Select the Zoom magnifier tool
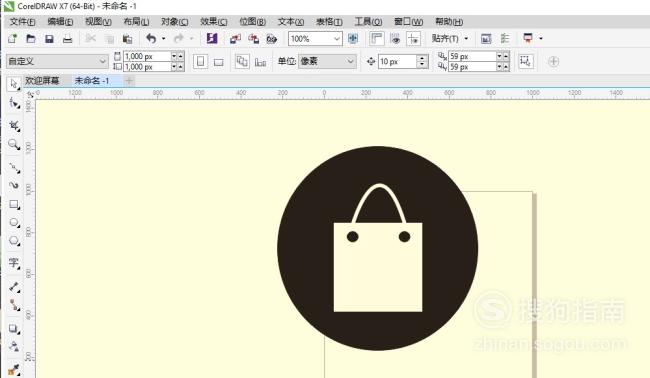 [x=14, y=144]
